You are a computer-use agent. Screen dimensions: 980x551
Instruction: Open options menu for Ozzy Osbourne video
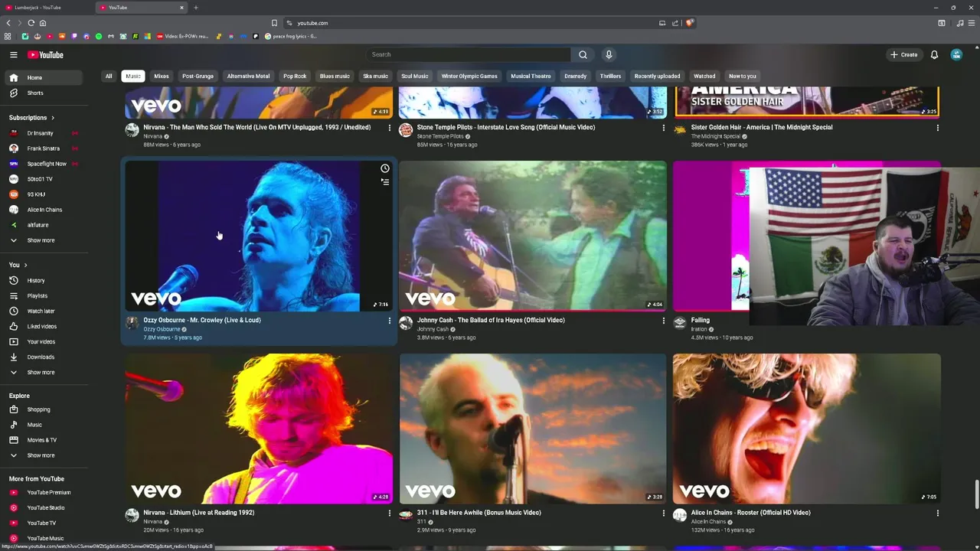[389, 321]
